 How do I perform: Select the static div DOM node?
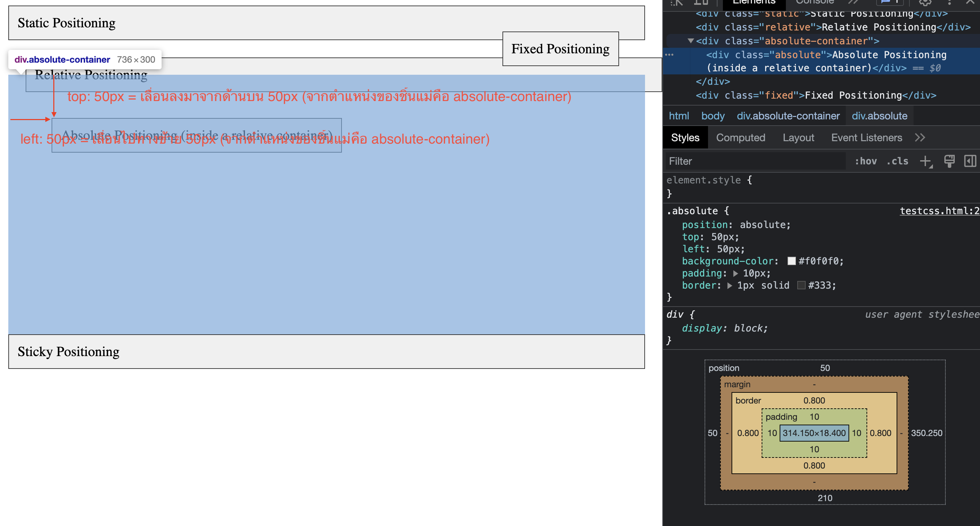[x=822, y=14]
